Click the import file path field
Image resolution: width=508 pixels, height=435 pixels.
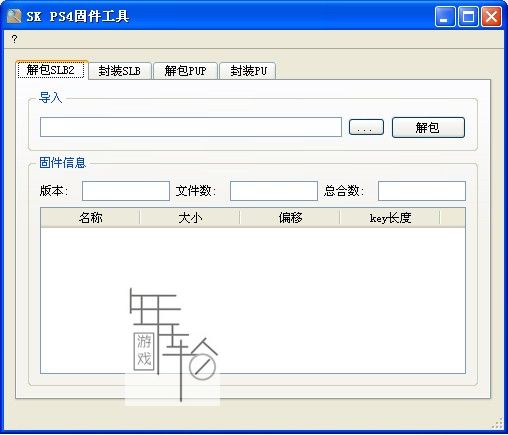tap(191, 127)
